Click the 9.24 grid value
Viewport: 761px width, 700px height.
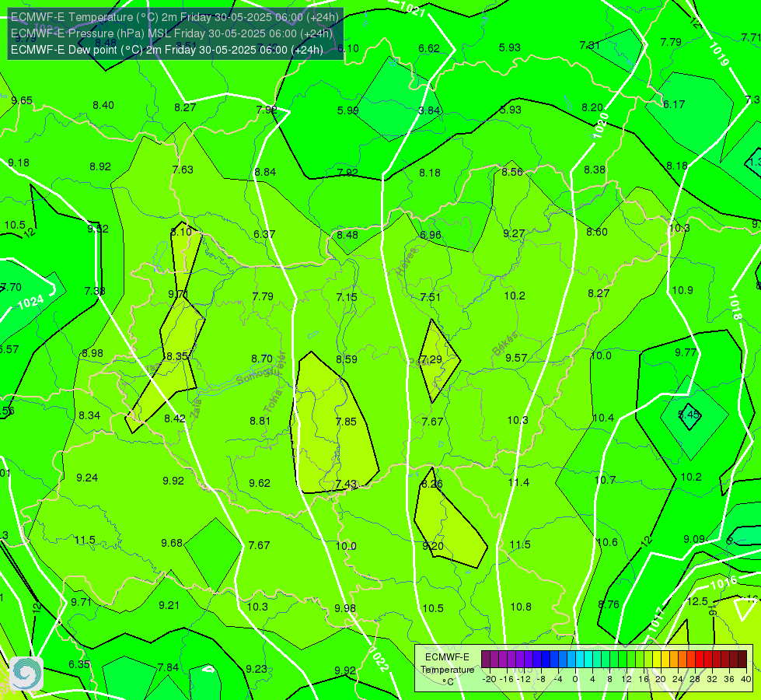click(87, 478)
